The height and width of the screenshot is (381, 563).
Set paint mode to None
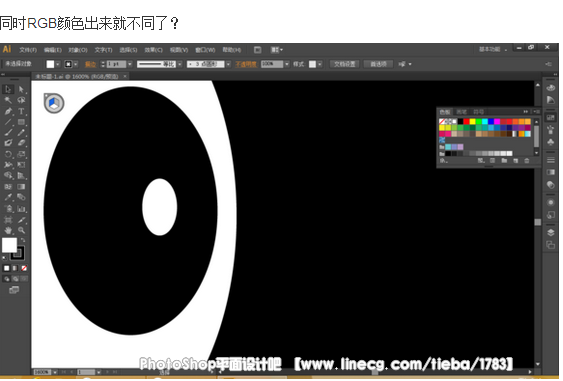(x=24, y=268)
